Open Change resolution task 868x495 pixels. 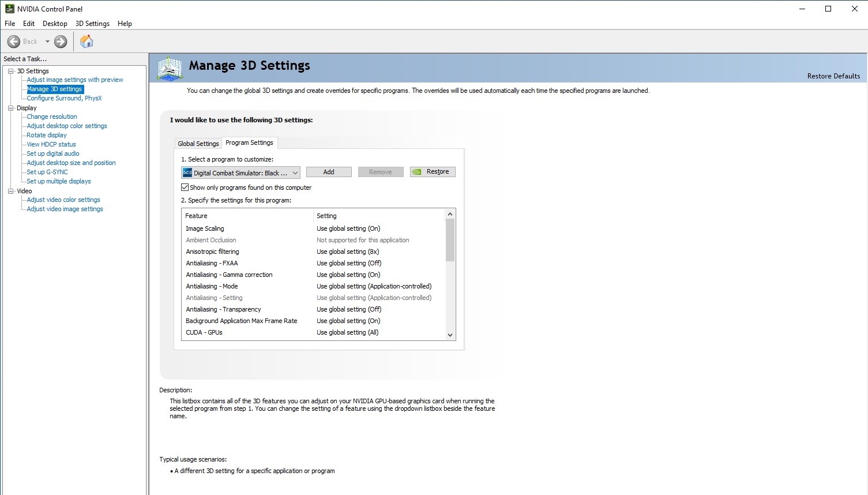52,117
